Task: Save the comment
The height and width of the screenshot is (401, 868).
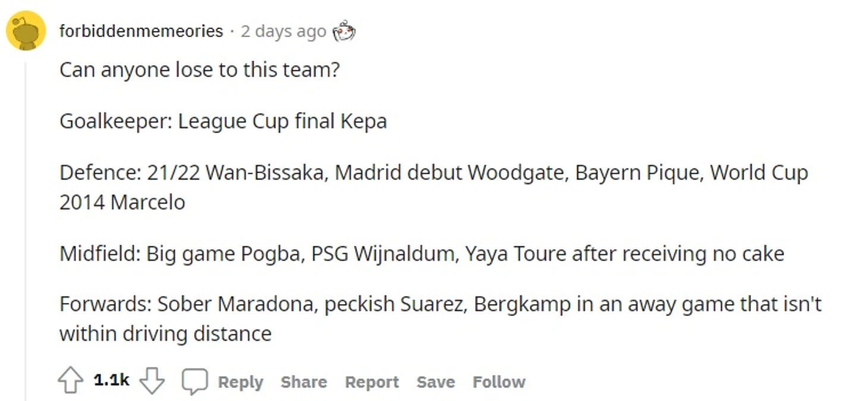Action: [435, 382]
